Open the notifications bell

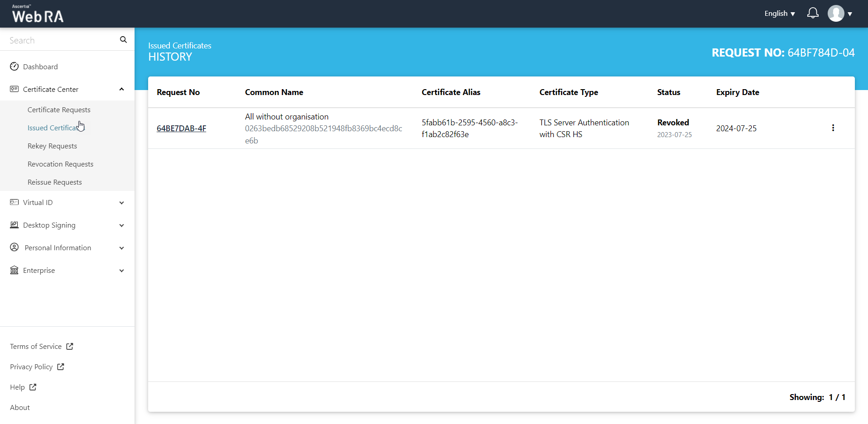pyautogui.click(x=813, y=13)
